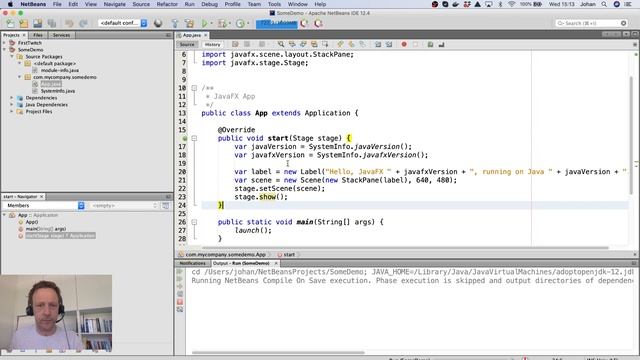Click the Profile Project toolbar icon
Screen dimensions: 640x360
point(240,23)
